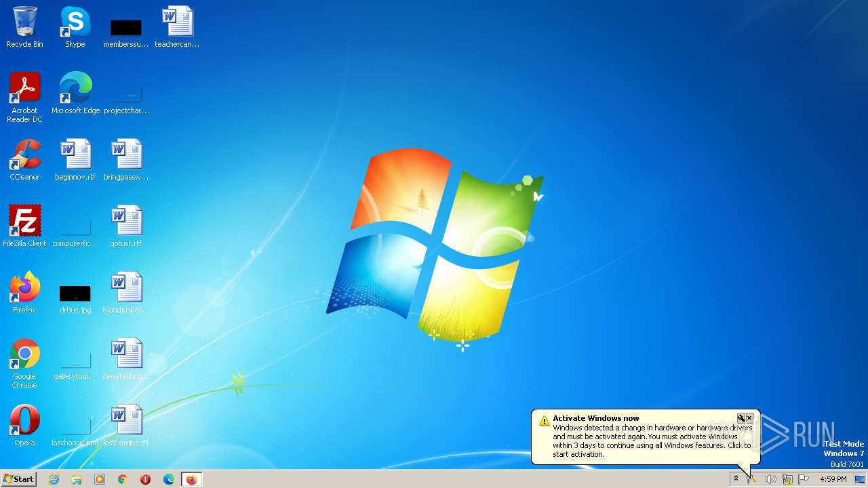Select the Opera desktop shortcut
The width and height of the screenshot is (868, 488).
(24, 426)
